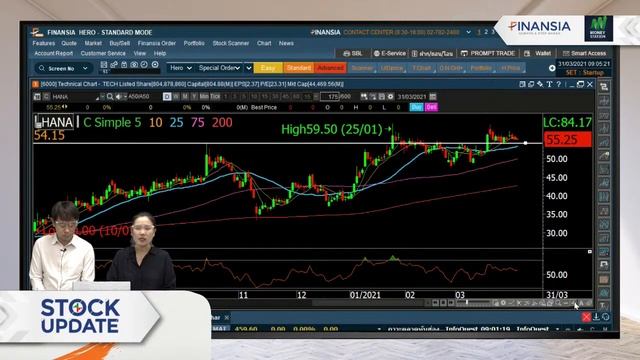Click the question mark help icon in title bar
640x360 pixels.
[x=558, y=84]
